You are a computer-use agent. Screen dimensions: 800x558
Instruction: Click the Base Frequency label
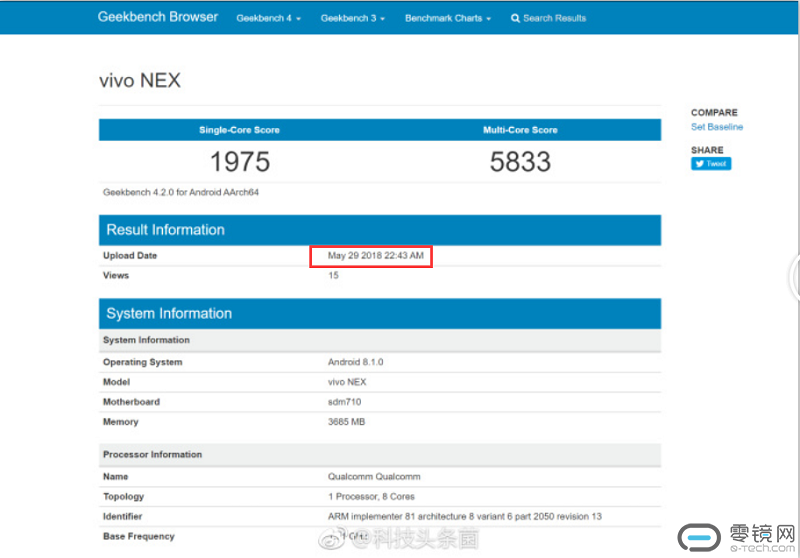pyautogui.click(x=139, y=536)
